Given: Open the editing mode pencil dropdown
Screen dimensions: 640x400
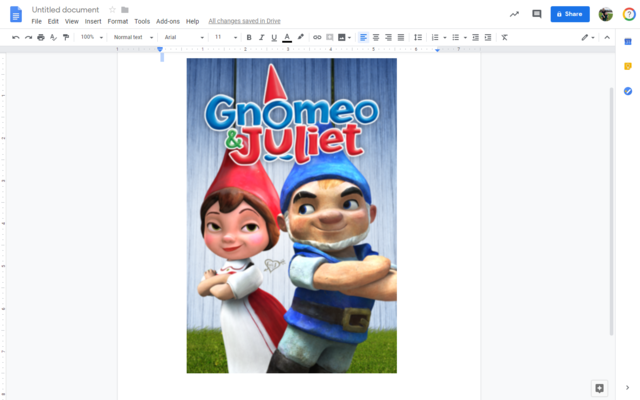Looking at the screenshot, I should point(588,37).
